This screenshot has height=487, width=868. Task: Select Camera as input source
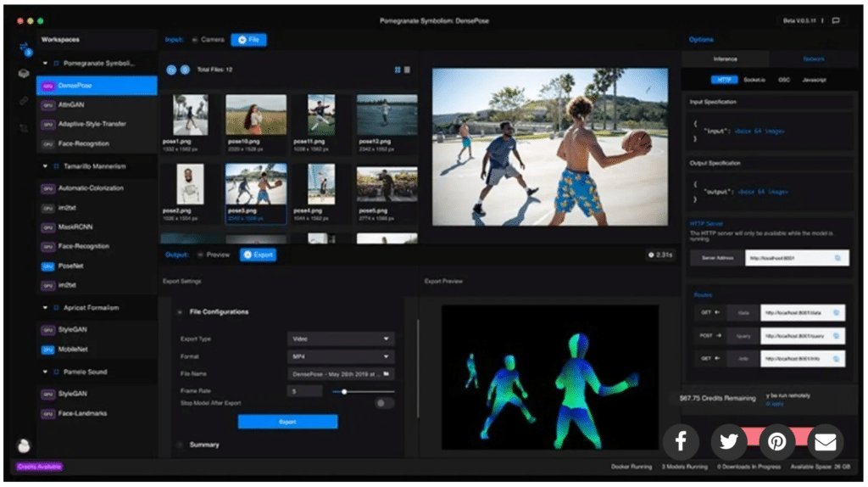[209, 40]
